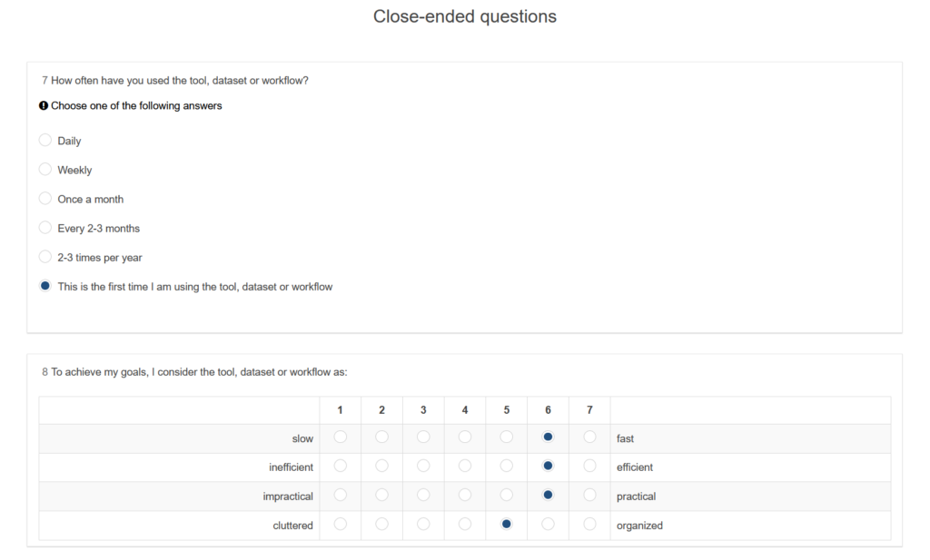Set impractical–practical rating to 7
930x560 pixels.
589,496
